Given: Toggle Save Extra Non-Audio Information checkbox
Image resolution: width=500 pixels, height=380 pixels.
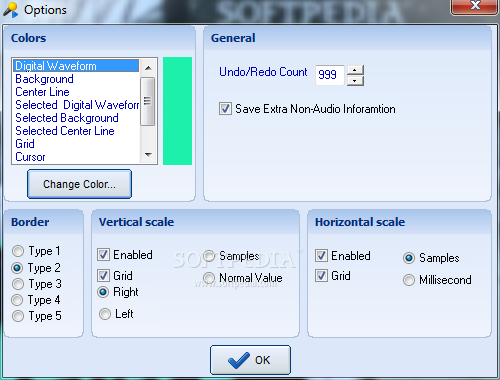Looking at the screenshot, I should [x=225, y=109].
